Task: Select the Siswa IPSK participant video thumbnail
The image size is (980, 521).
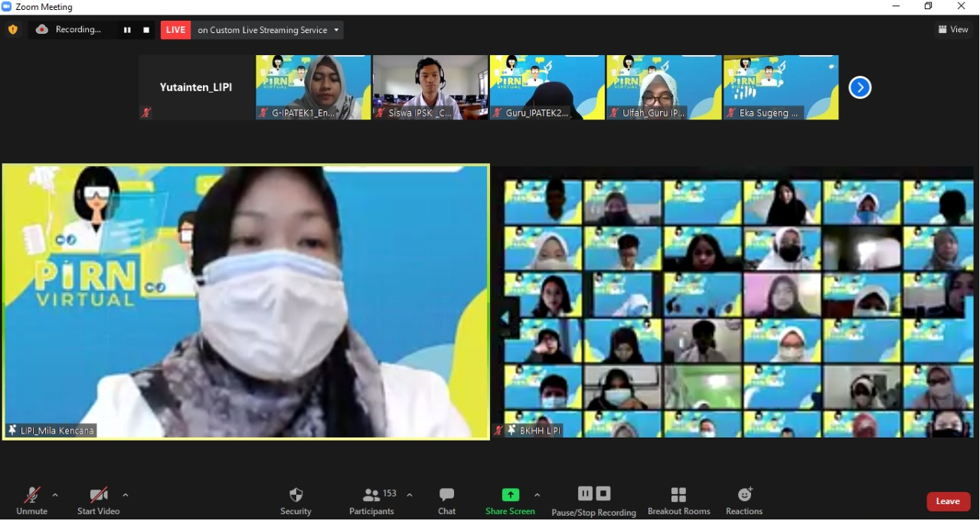Action: [x=430, y=87]
